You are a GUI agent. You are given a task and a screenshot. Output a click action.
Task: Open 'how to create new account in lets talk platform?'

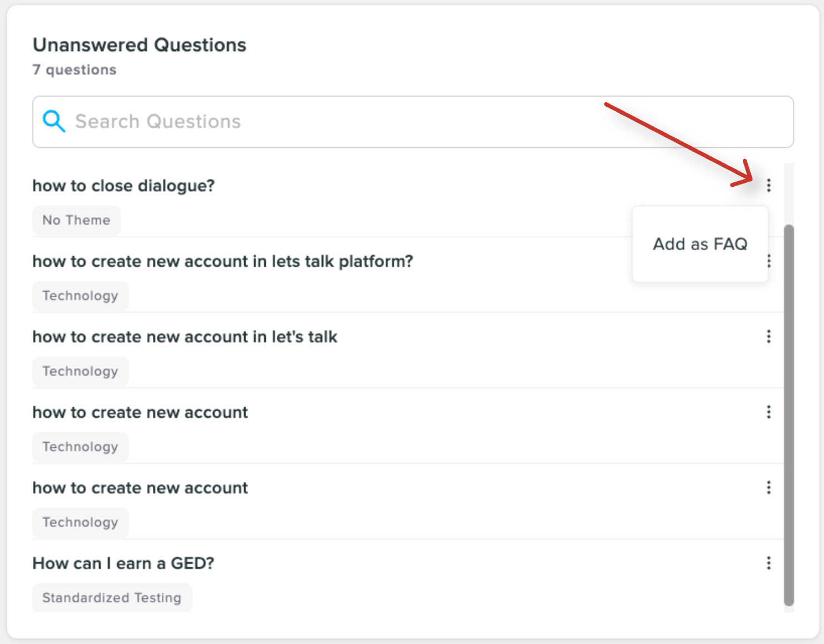[222, 261]
